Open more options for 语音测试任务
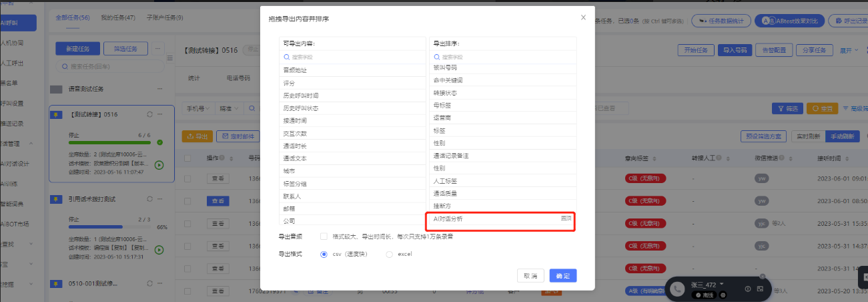Viewport: 868px width, 302px height. point(159,89)
